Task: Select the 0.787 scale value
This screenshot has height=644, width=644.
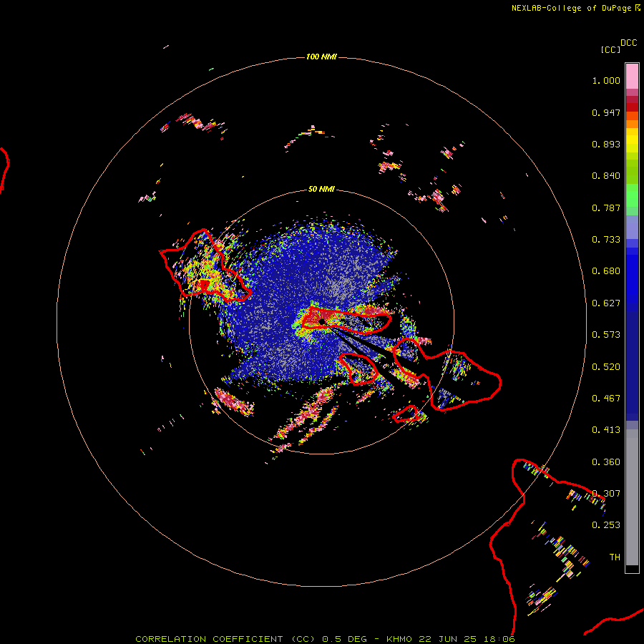Action: 606,208
